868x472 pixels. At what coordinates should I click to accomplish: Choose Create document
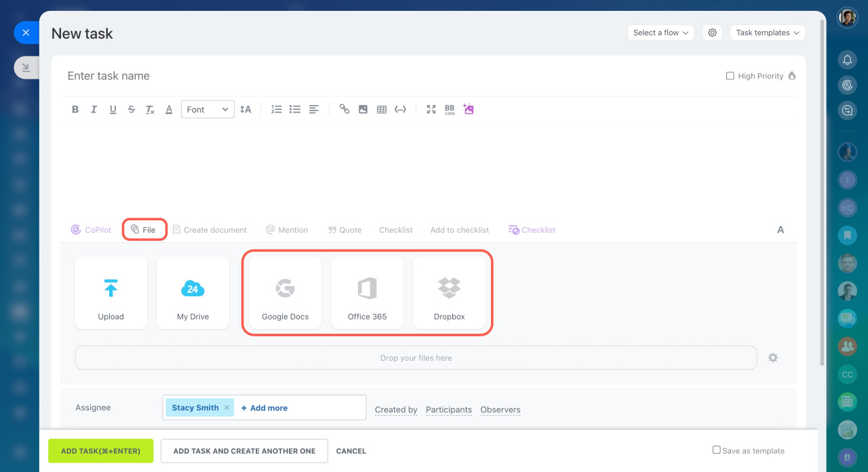(x=210, y=230)
